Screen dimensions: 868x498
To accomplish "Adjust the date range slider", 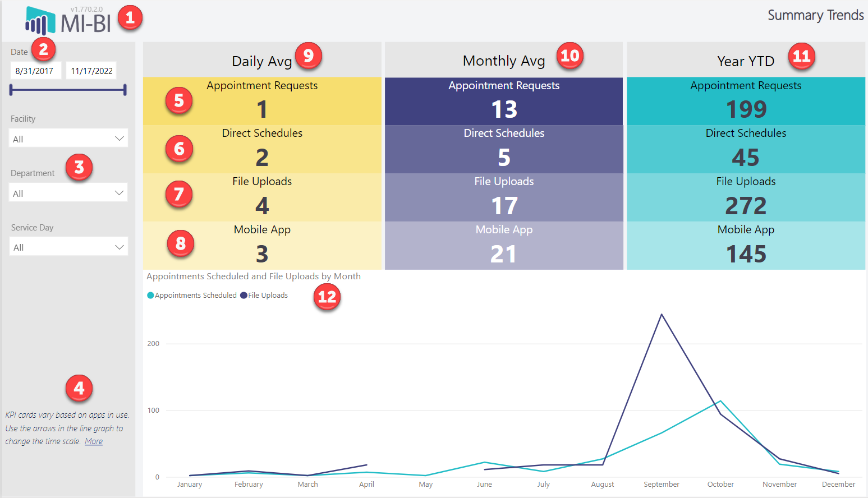I will coord(67,89).
